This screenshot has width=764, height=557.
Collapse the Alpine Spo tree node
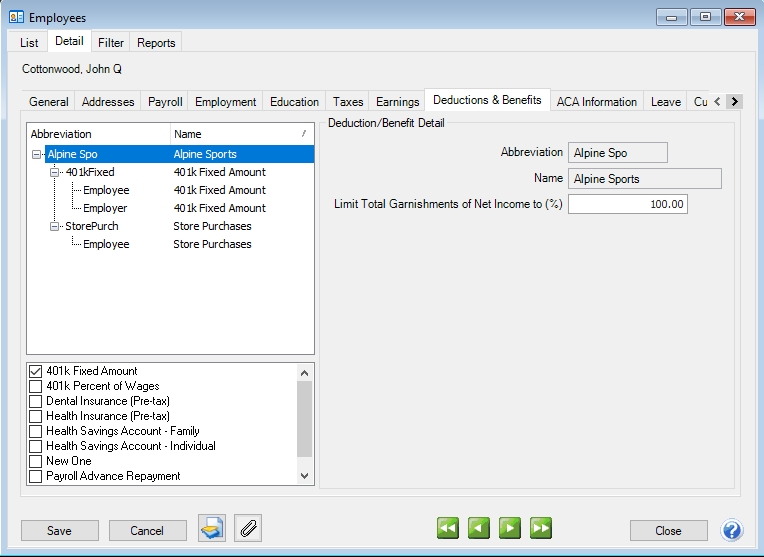coord(37,155)
